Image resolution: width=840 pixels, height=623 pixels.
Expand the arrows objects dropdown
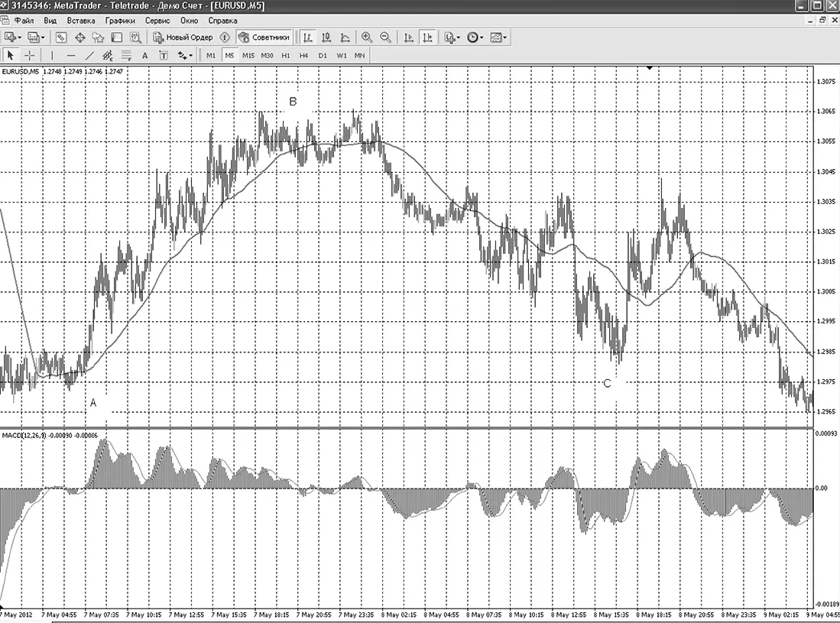click(191, 55)
